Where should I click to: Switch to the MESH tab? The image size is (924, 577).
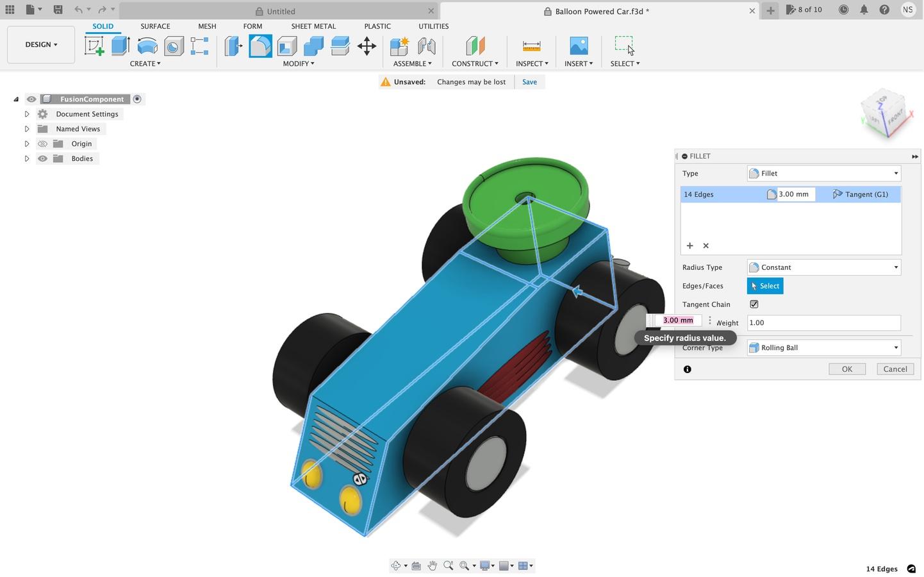point(207,26)
